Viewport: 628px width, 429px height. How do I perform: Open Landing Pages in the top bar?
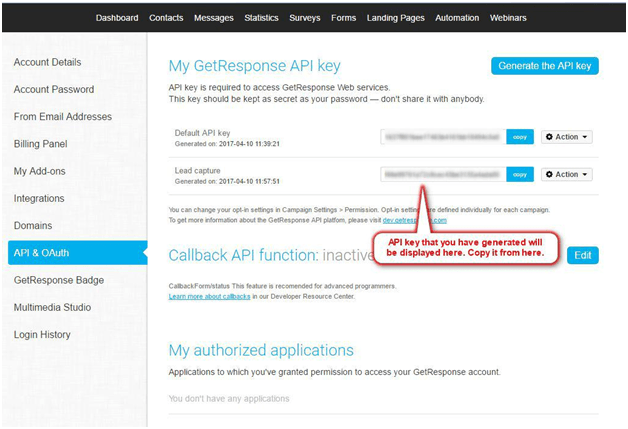(x=396, y=18)
